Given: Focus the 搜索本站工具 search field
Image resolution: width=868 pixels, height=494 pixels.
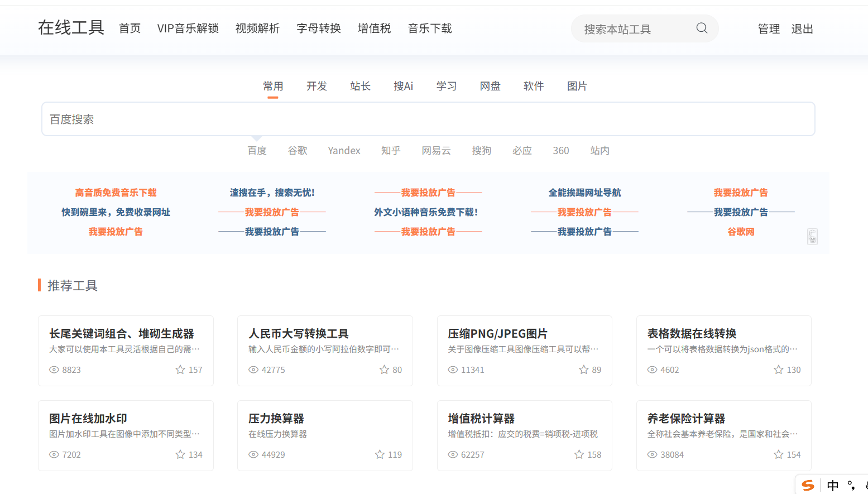Looking at the screenshot, I should click(x=634, y=29).
